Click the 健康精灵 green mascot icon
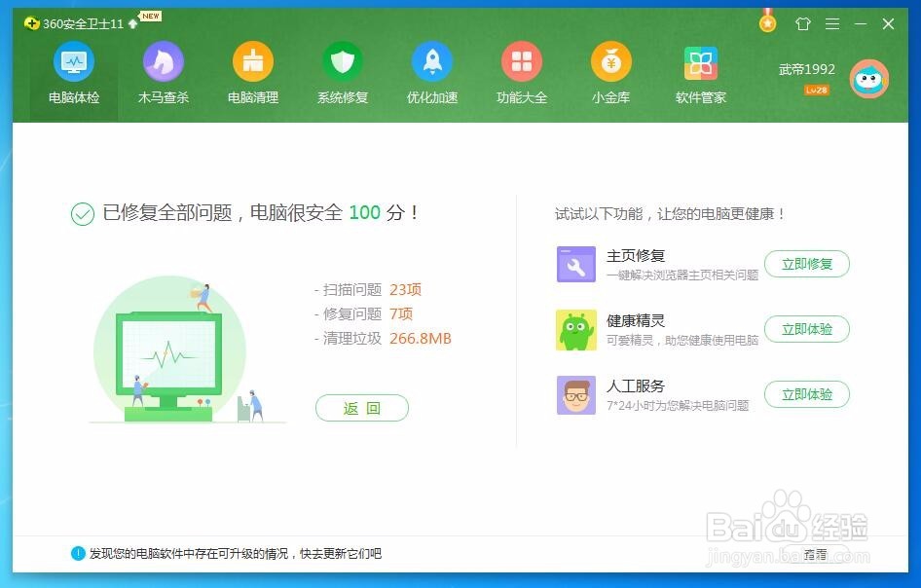Viewport: 921px width, 588px height. (573, 329)
